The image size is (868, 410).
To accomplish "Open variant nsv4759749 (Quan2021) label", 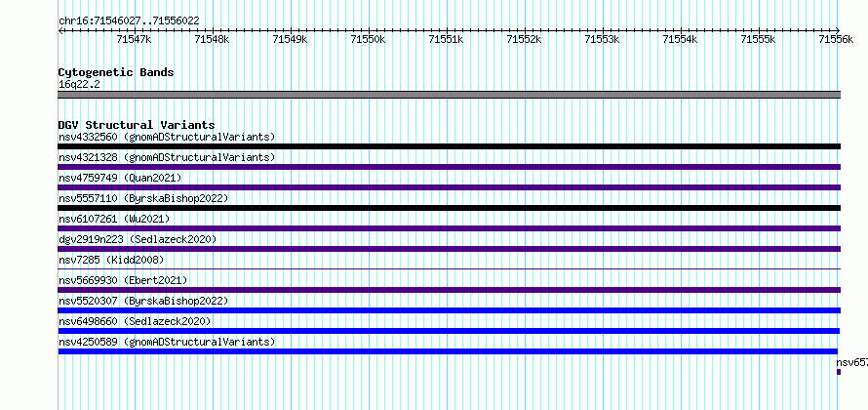I will (x=120, y=178).
